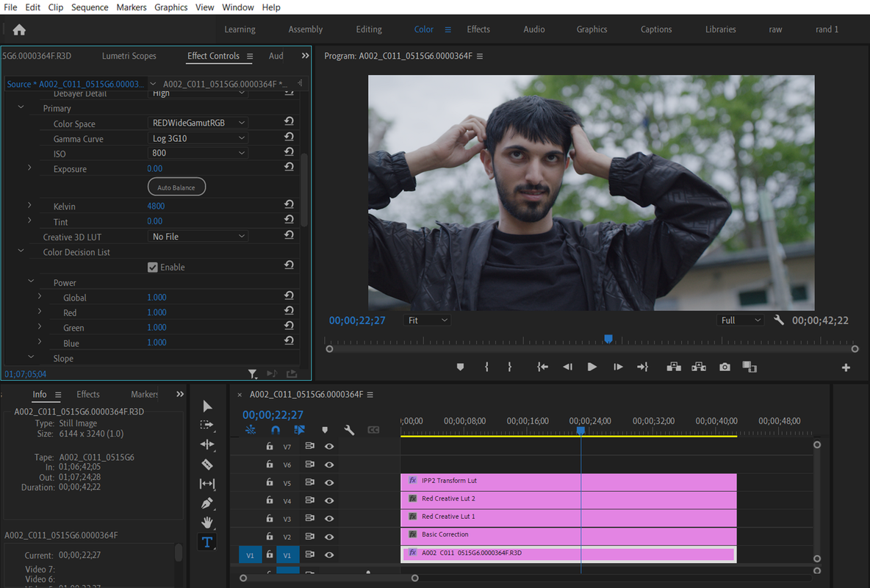Image resolution: width=870 pixels, height=588 pixels.
Task: Open Gamma Curve dropdown
Action: click(x=198, y=138)
